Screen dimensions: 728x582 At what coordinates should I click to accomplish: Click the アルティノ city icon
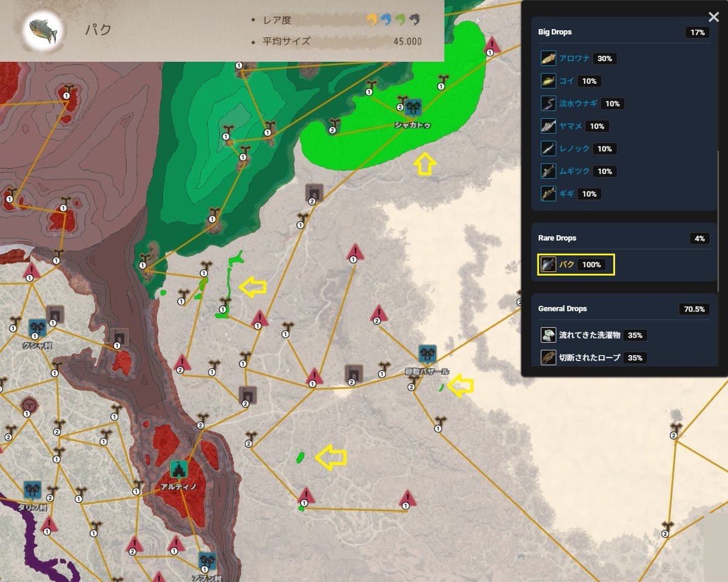tap(179, 469)
